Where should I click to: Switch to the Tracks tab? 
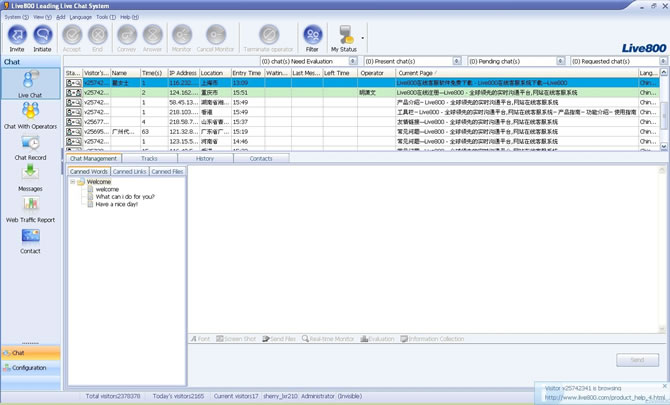[x=150, y=158]
